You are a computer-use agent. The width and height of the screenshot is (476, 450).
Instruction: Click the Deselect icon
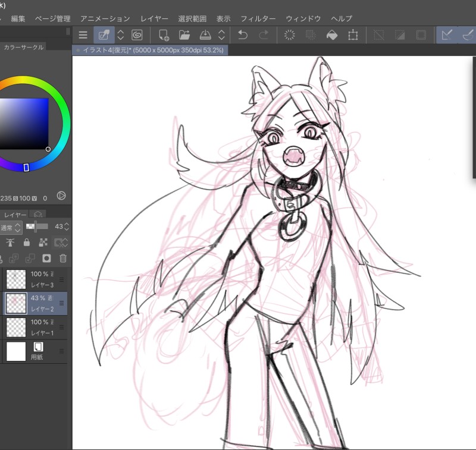[x=378, y=35]
